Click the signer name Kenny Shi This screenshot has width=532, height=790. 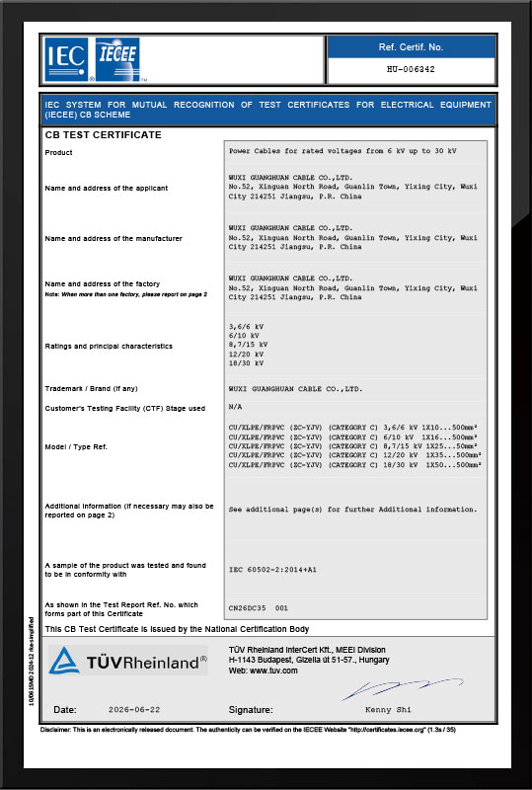pyautogui.click(x=388, y=710)
